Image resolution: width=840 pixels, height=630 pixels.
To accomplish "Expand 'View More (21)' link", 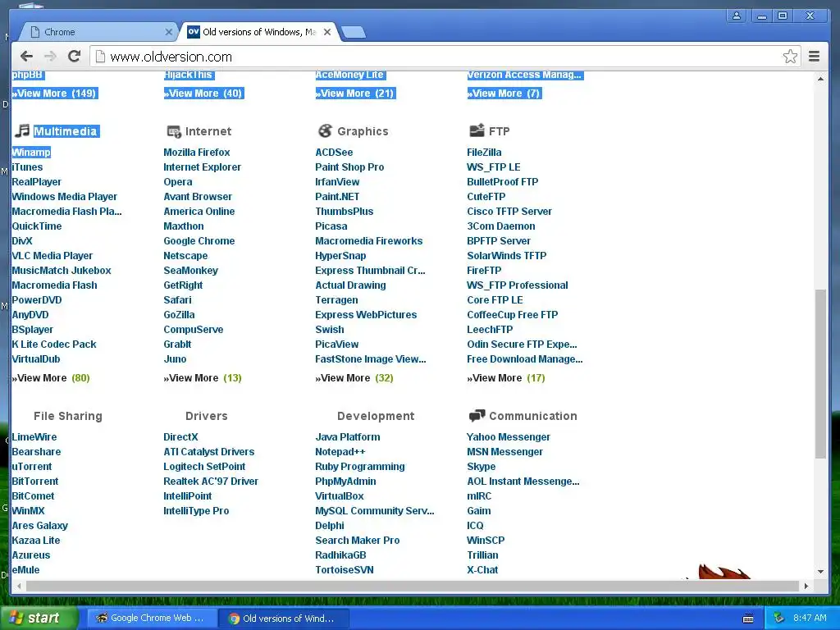I will pyautogui.click(x=354, y=94).
